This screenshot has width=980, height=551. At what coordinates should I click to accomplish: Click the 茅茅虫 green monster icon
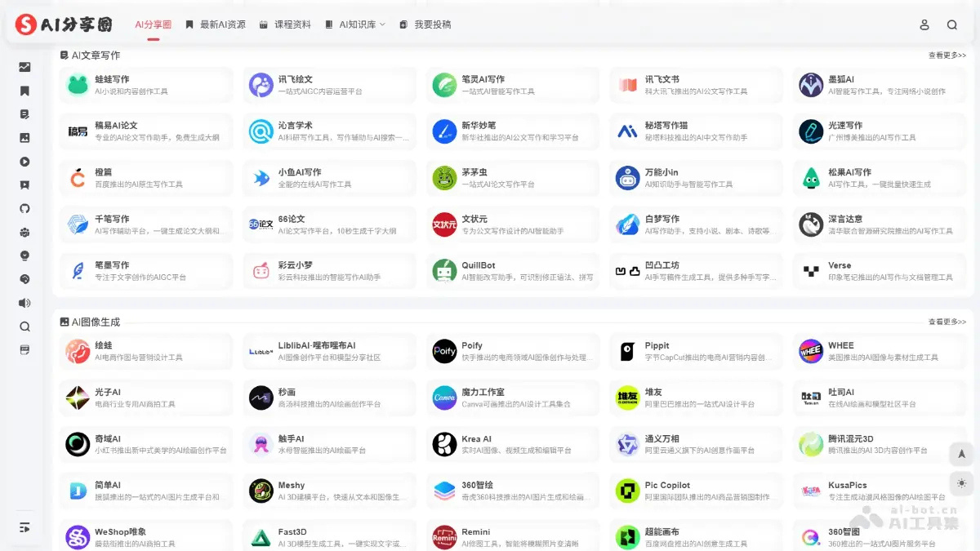point(444,178)
